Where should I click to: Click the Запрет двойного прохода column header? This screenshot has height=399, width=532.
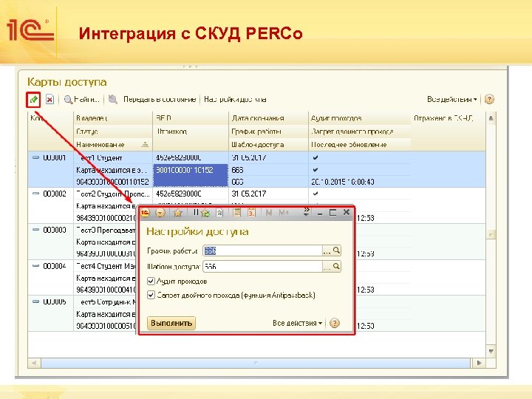(360, 132)
